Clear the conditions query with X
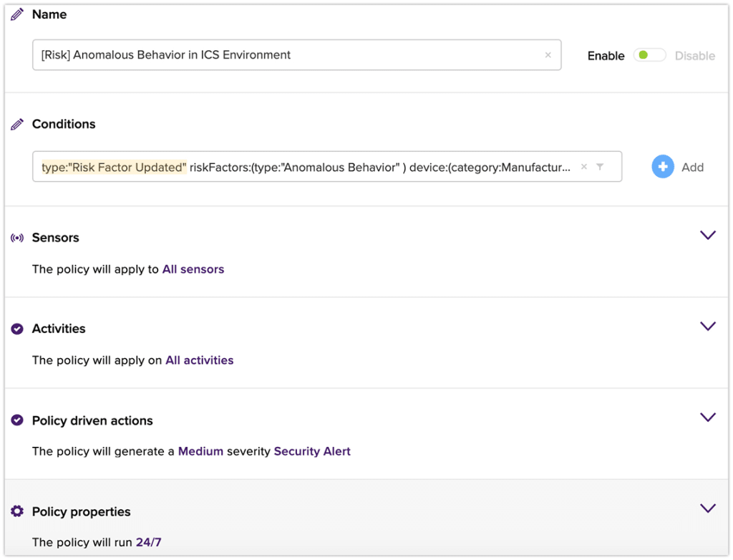 tap(584, 167)
